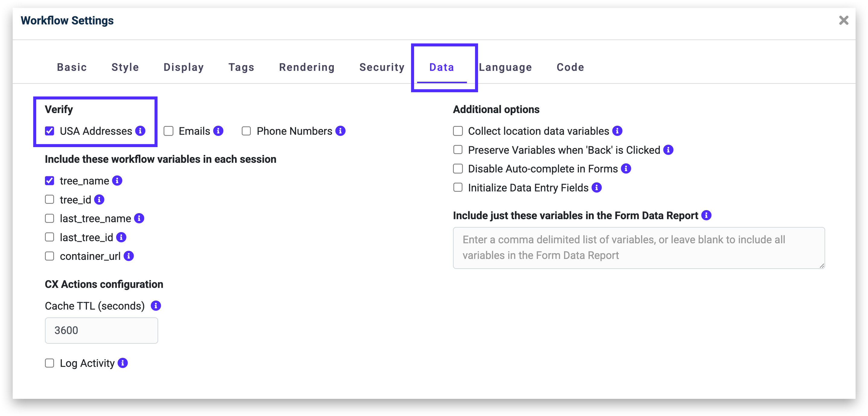Click info icon for Cache TTL setting

click(x=156, y=306)
